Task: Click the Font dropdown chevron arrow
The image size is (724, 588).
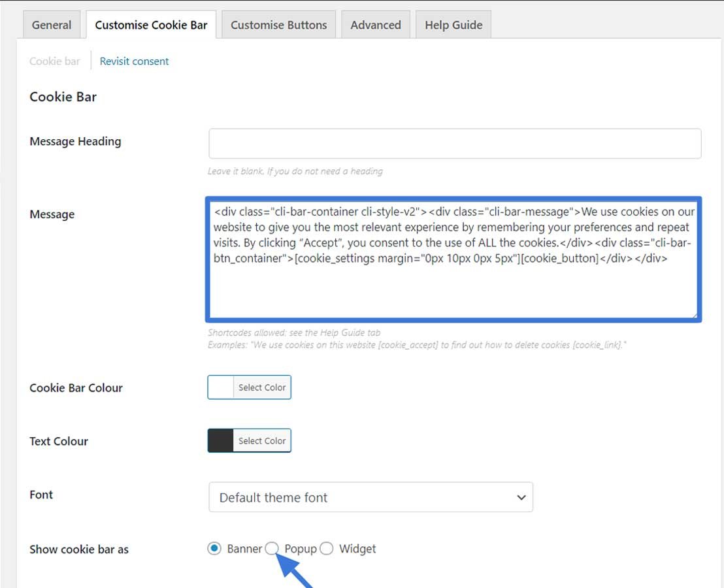Action: tap(521, 498)
